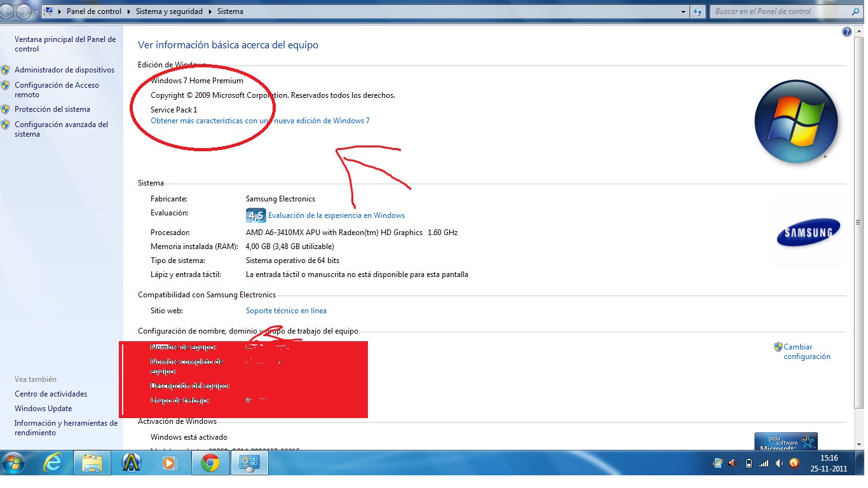The image size is (868, 488).
Task: Open Windows Explorer folder icon in taskbar
Action: click(92, 463)
